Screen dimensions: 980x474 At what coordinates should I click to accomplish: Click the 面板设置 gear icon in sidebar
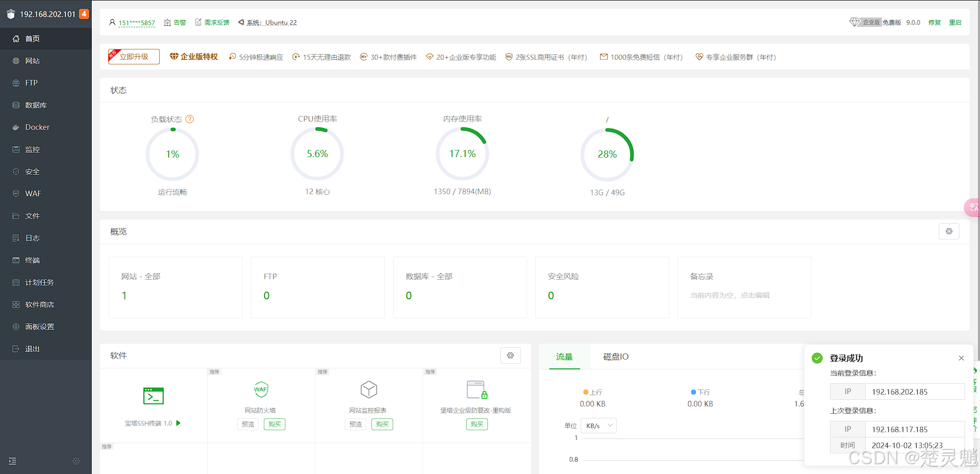point(16,327)
